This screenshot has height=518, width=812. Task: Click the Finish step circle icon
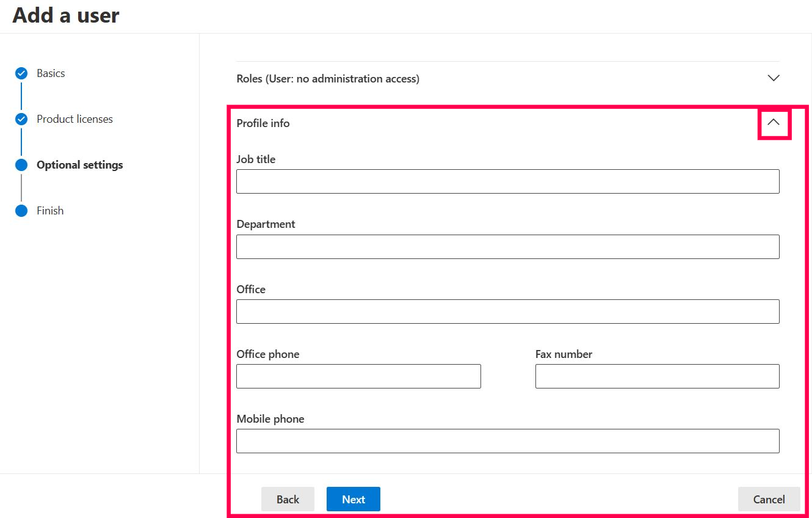point(21,211)
